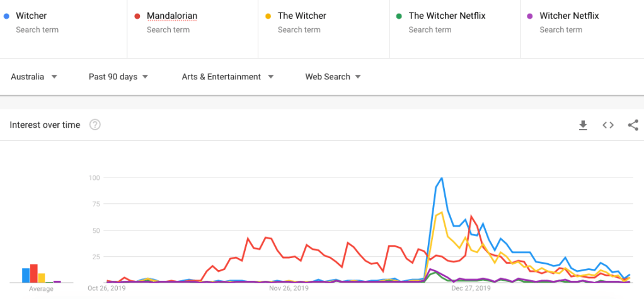Change the Web Search type filter
644x299 pixels.
[x=333, y=77]
